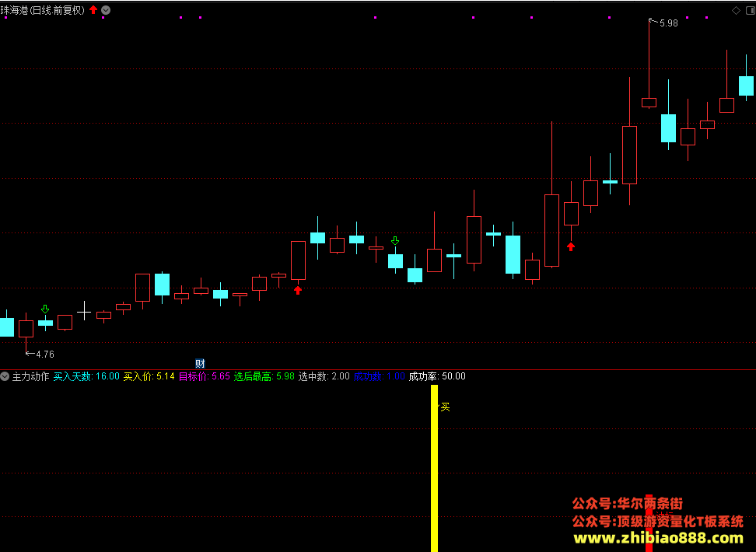Click 买入价: 5.14 value
This screenshot has width=756, height=552.
149,376
